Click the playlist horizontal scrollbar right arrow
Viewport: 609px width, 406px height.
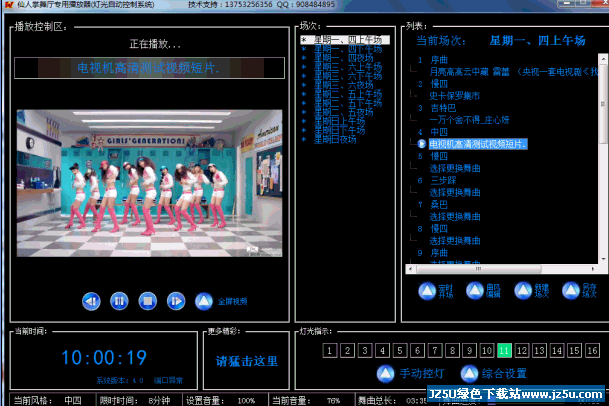(593, 269)
